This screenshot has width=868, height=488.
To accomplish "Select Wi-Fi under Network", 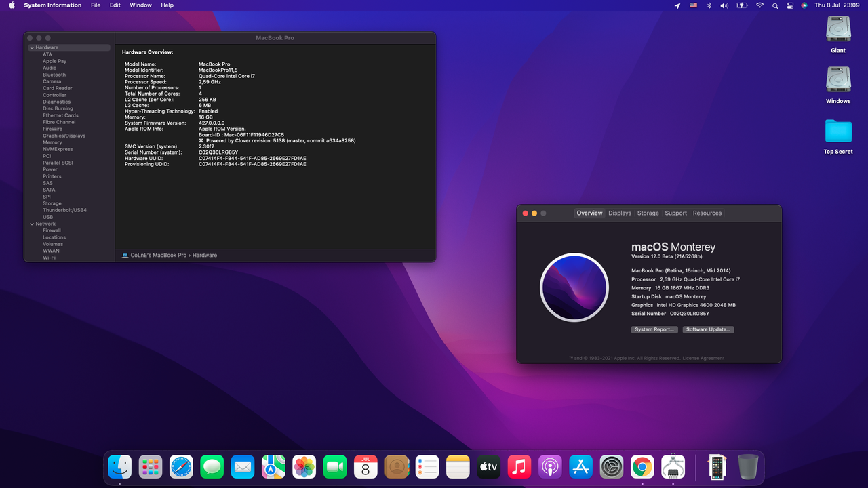I will [x=50, y=258].
